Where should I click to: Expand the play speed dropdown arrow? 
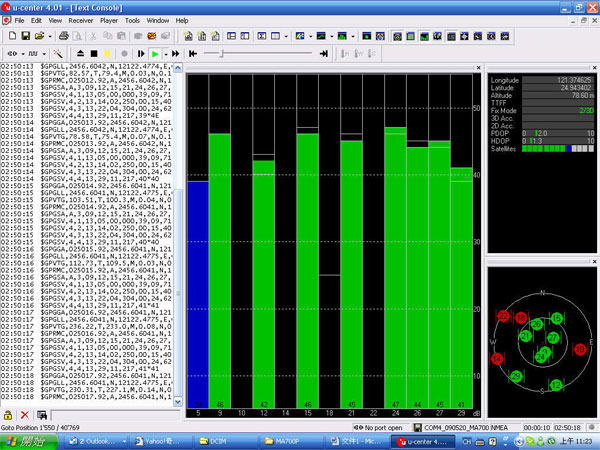pos(166,54)
